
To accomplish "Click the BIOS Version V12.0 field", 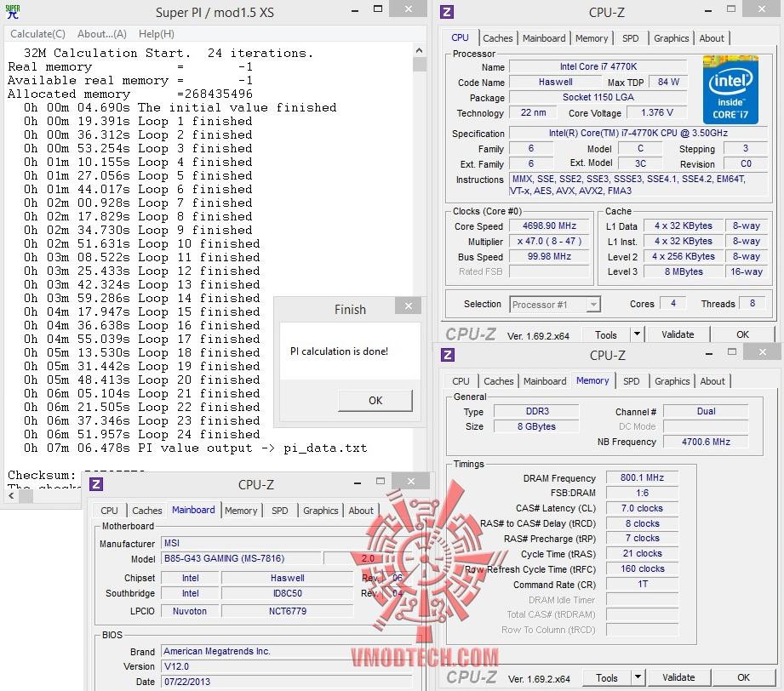I will (x=286, y=666).
